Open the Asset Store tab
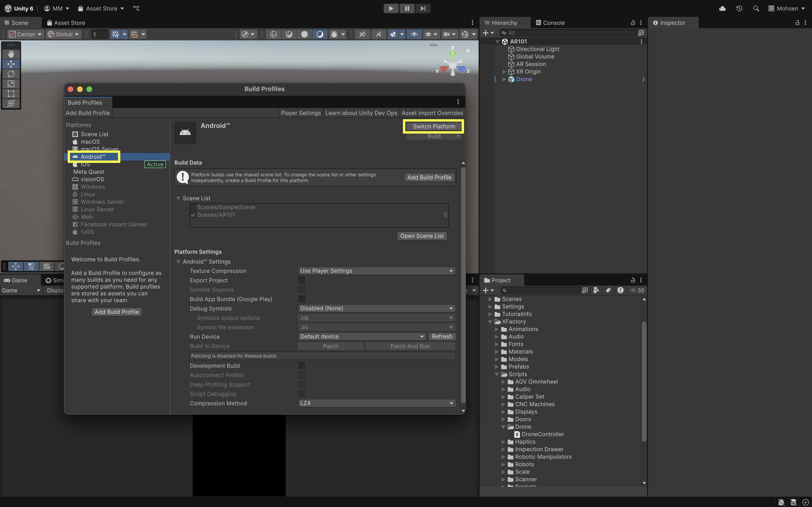 point(66,23)
